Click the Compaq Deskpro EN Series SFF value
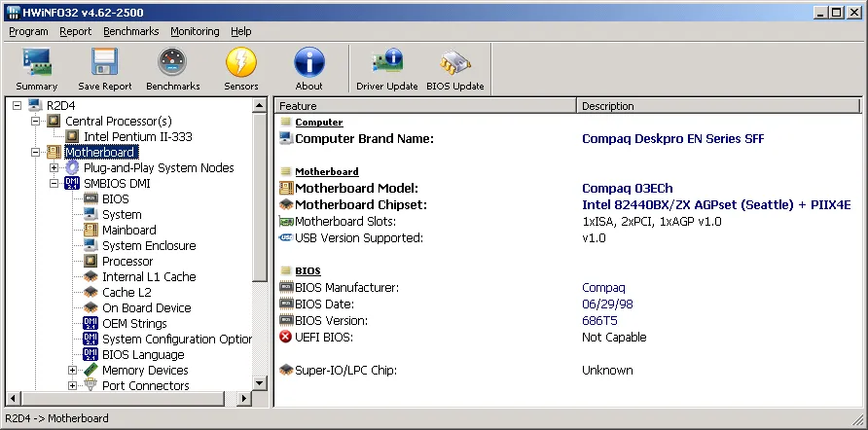Image resolution: width=868 pixels, height=430 pixels. 672,139
